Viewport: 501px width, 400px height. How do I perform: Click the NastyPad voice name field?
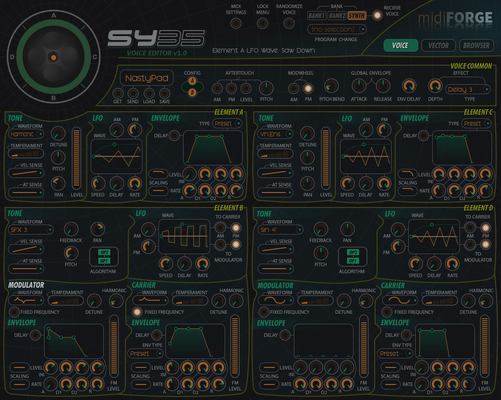point(147,78)
